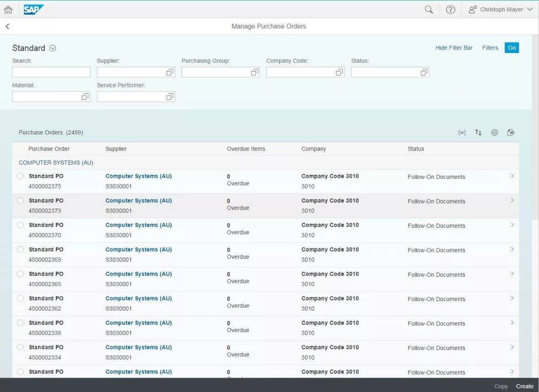Click the Supplier column header
This screenshot has width=539, height=392.
[x=116, y=149]
